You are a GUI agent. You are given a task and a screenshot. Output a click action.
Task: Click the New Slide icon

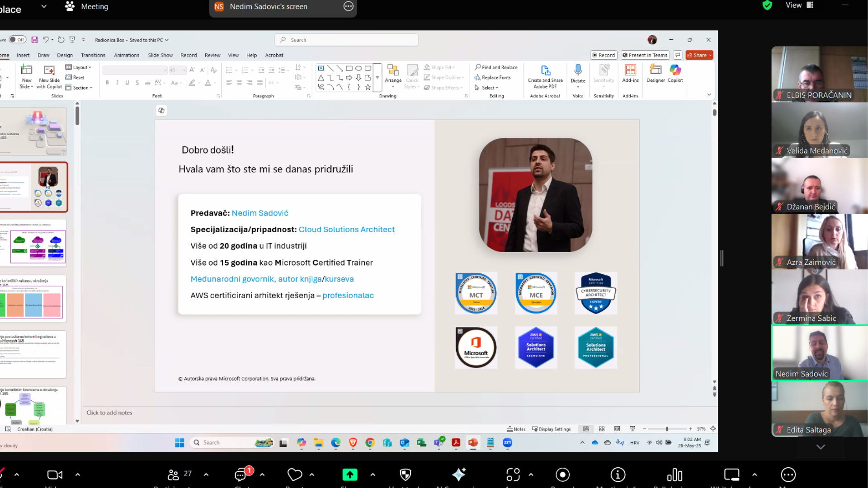(x=27, y=70)
